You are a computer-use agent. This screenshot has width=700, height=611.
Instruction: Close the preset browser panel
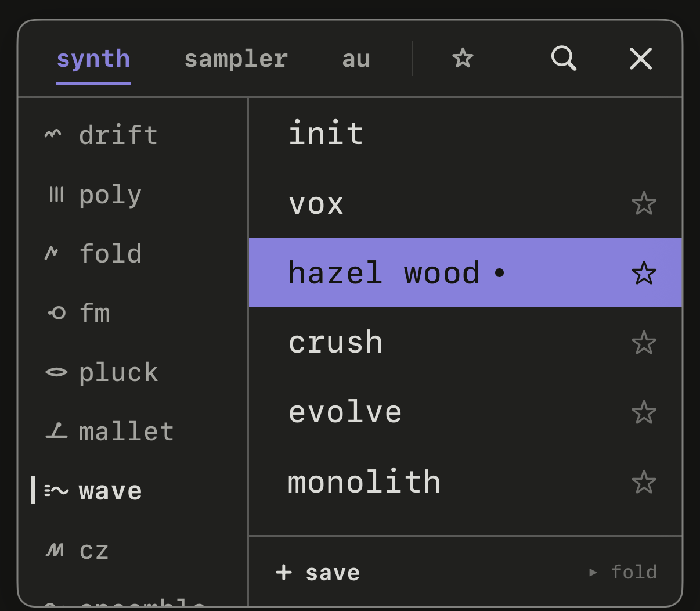(641, 59)
